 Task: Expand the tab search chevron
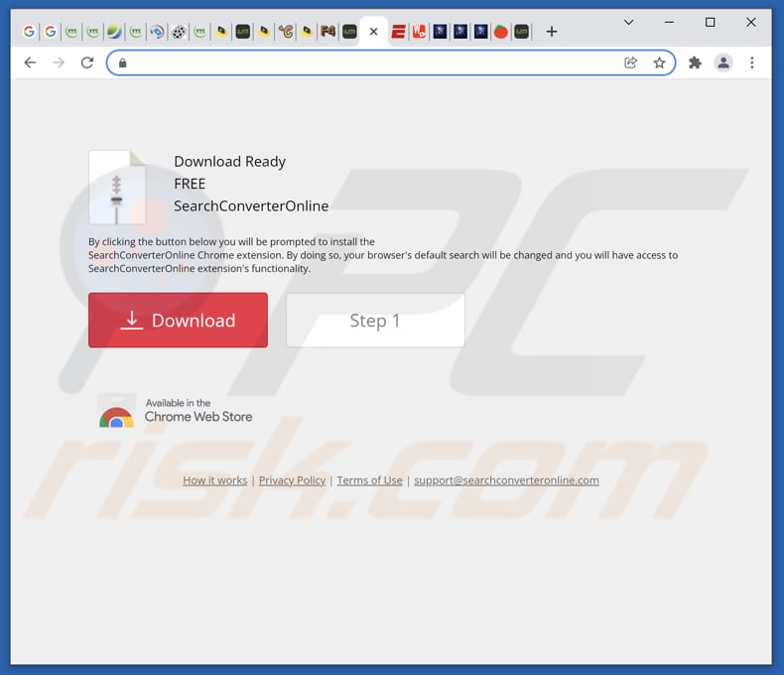pyautogui.click(x=629, y=22)
